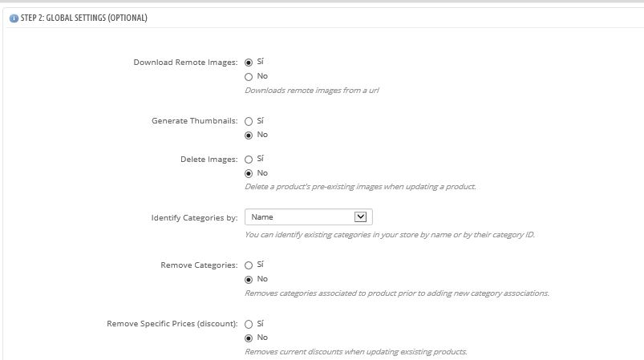Select No for Download Remote Images
Viewport: 644px width, 360px height.
[249, 77]
